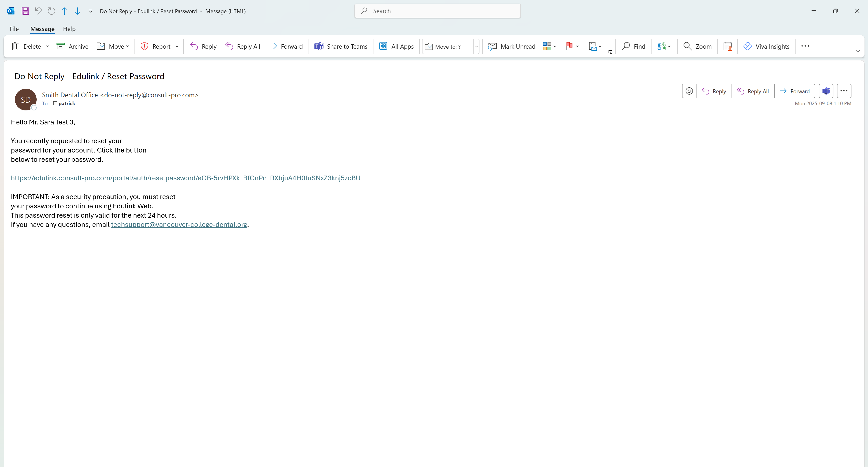Mark the message as Unread
The image size is (868, 467).
point(512,46)
